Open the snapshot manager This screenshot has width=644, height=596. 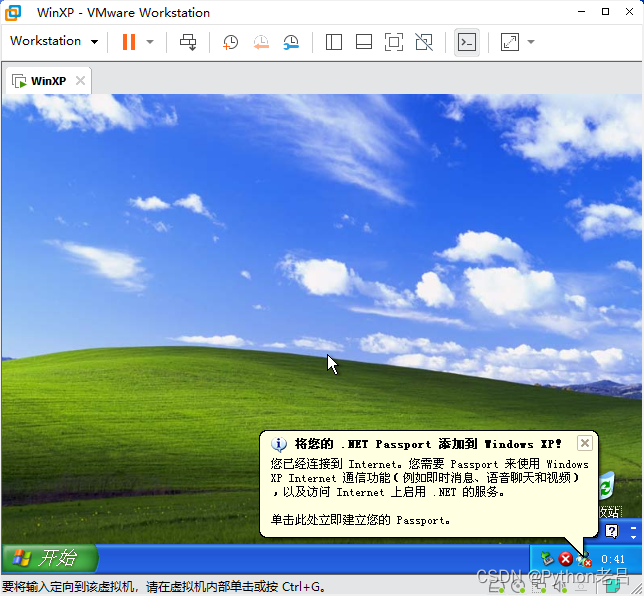pos(291,42)
